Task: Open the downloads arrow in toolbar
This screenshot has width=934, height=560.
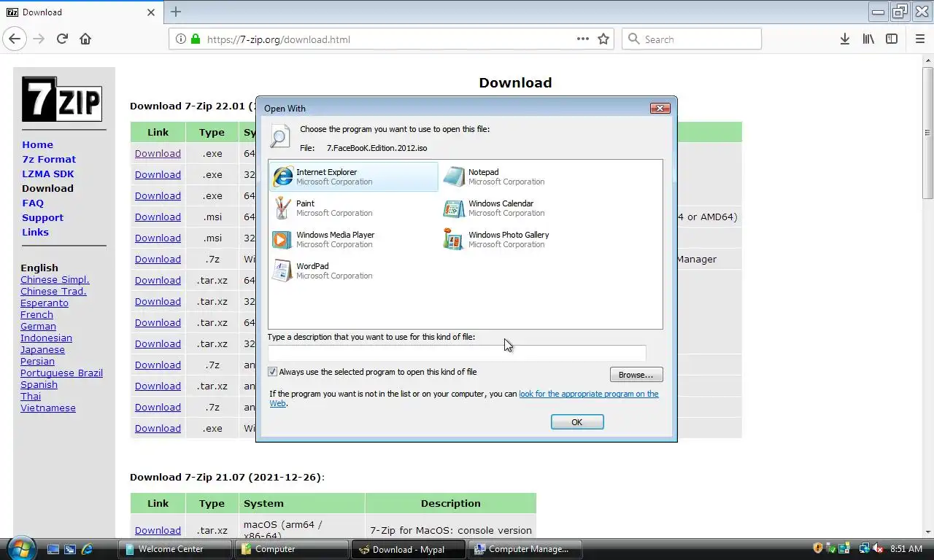Action: click(x=844, y=39)
